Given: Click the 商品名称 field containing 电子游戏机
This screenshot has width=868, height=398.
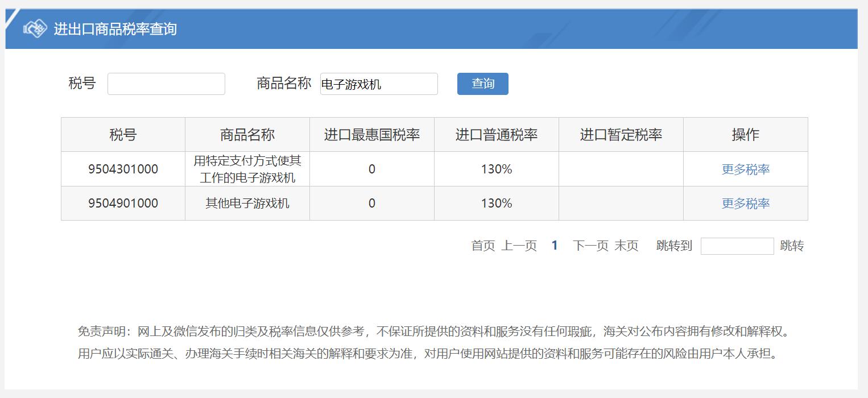Looking at the screenshot, I should click(379, 84).
